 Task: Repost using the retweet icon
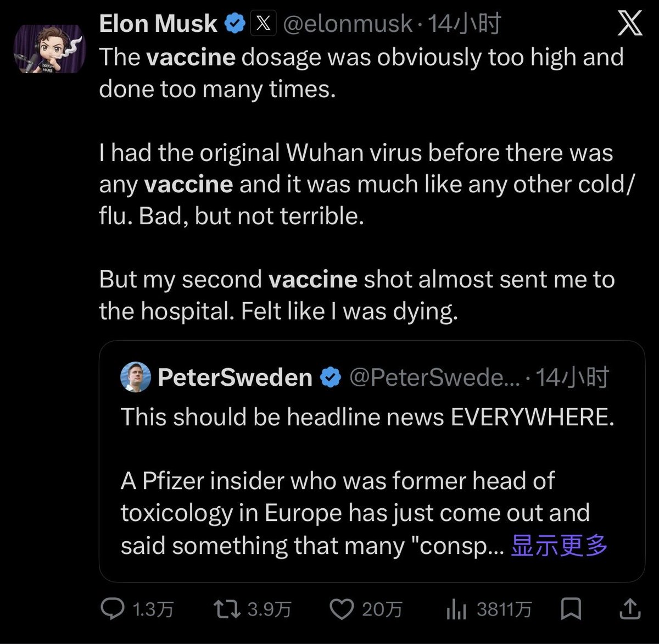(227, 609)
